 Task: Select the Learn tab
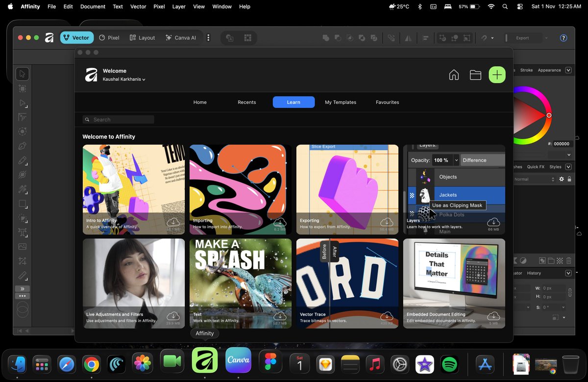point(294,102)
